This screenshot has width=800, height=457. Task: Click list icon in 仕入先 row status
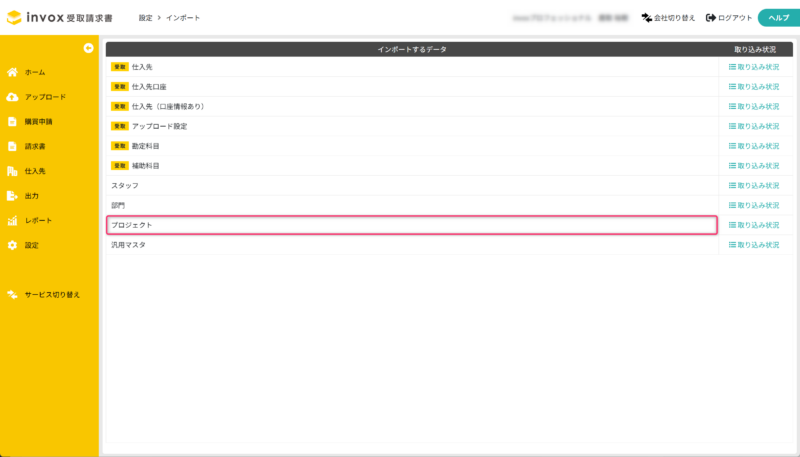point(732,67)
